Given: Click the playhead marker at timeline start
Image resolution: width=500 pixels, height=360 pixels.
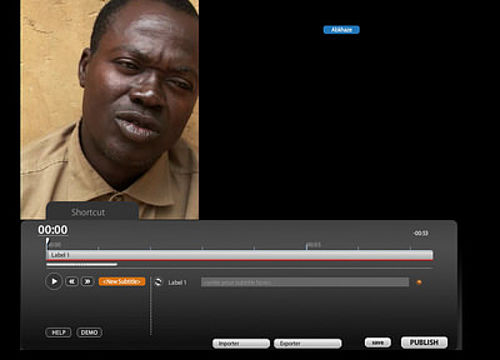Looking at the screenshot, I should coord(48,243).
